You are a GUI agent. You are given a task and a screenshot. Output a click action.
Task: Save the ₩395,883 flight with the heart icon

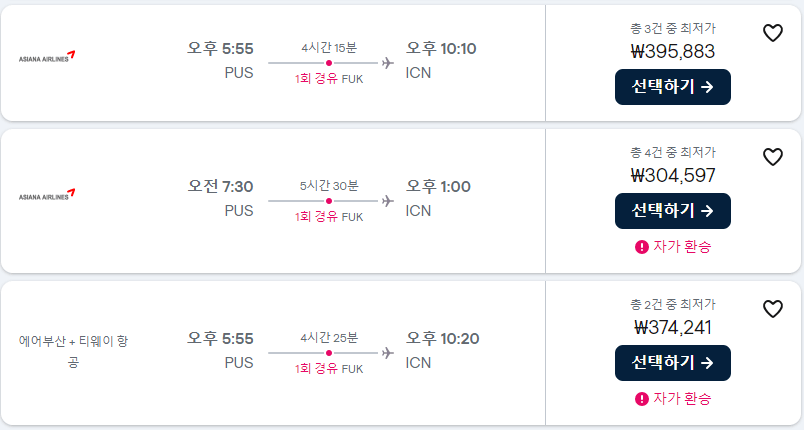click(772, 33)
